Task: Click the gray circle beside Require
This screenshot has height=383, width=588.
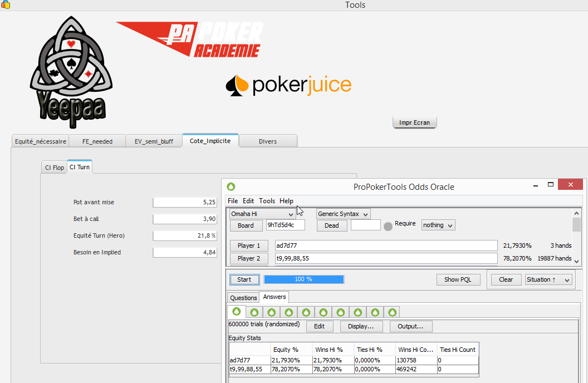Action: coord(388,226)
